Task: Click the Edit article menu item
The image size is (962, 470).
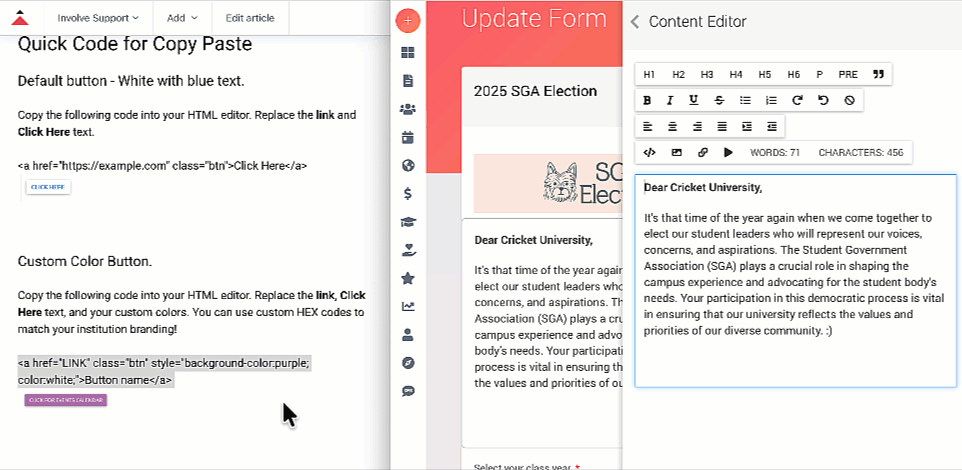Action: [250, 18]
